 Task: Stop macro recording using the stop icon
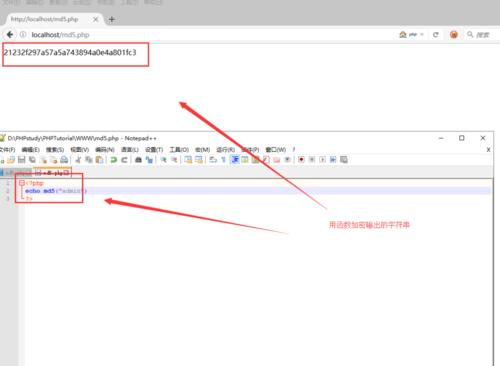tap(312, 160)
